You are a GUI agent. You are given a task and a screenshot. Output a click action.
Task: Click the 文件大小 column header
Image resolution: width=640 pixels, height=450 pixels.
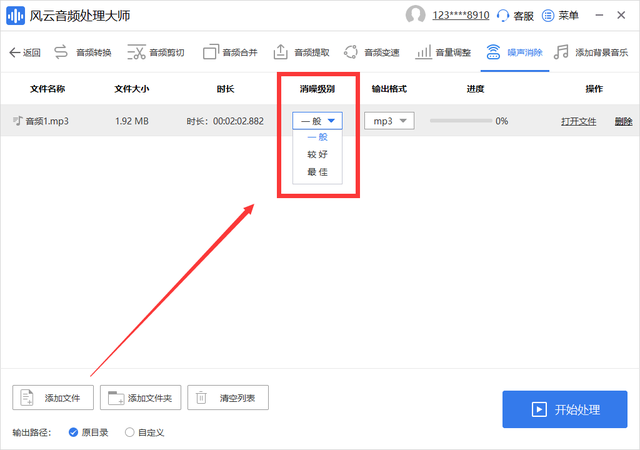coord(132,89)
